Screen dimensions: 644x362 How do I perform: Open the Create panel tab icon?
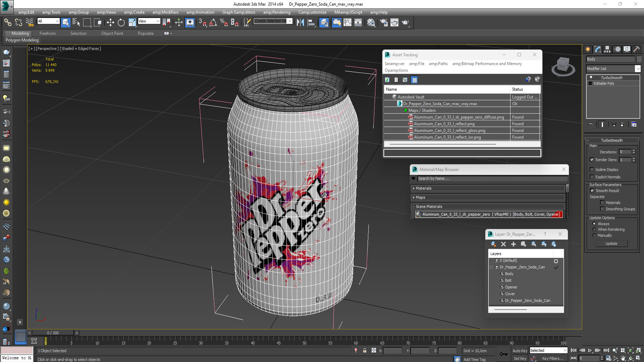pyautogui.click(x=588, y=49)
